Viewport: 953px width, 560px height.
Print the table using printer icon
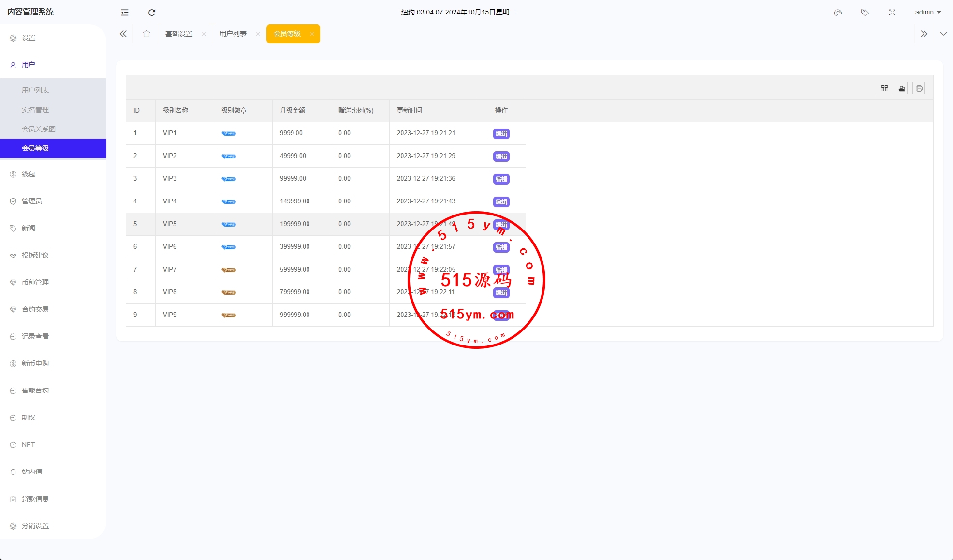(919, 88)
